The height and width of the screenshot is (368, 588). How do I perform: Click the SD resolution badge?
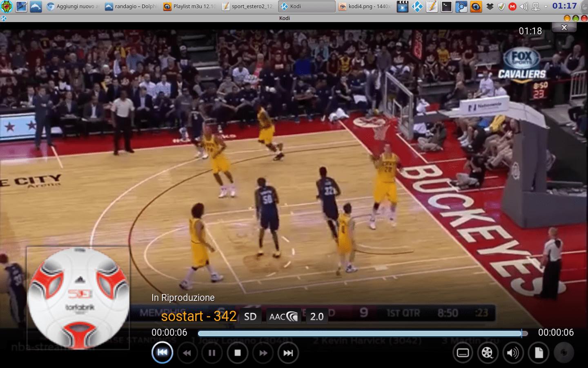[250, 316]
